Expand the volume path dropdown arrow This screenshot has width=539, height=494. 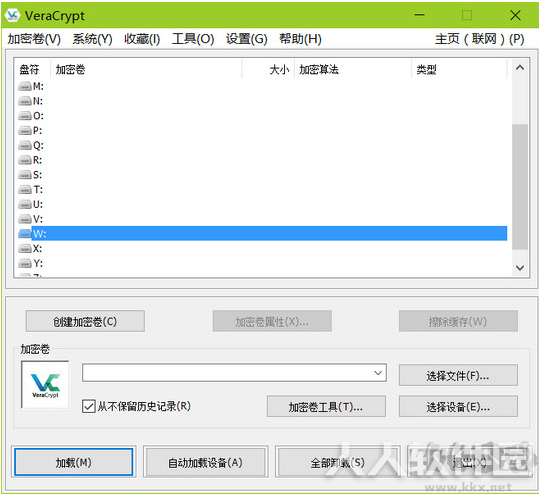(x=378, y=373)
